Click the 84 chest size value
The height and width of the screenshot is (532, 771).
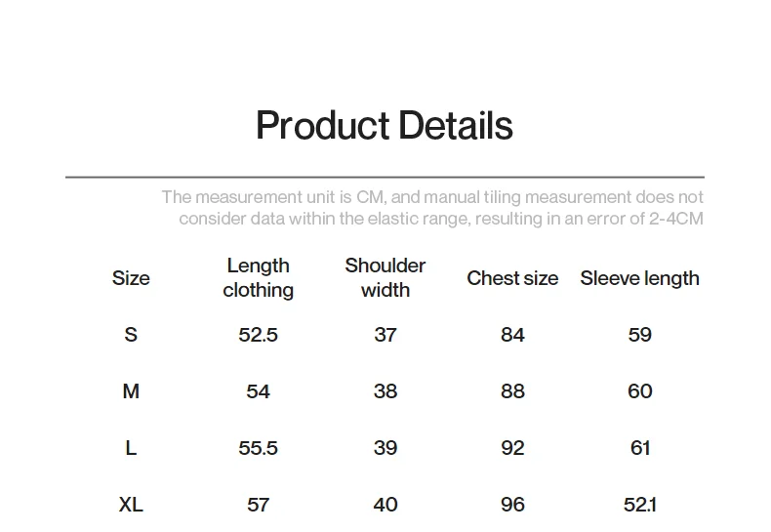pyautogui.click(x=512, y=335)
